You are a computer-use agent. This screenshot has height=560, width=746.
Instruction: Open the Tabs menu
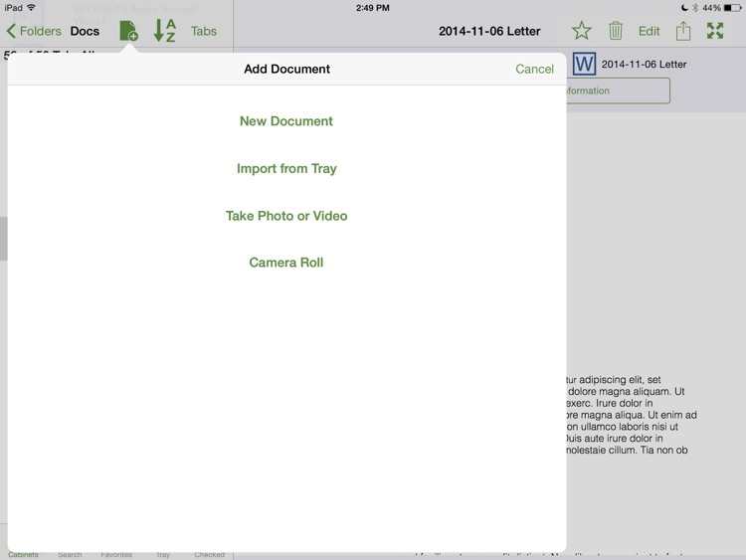[204, 31]
